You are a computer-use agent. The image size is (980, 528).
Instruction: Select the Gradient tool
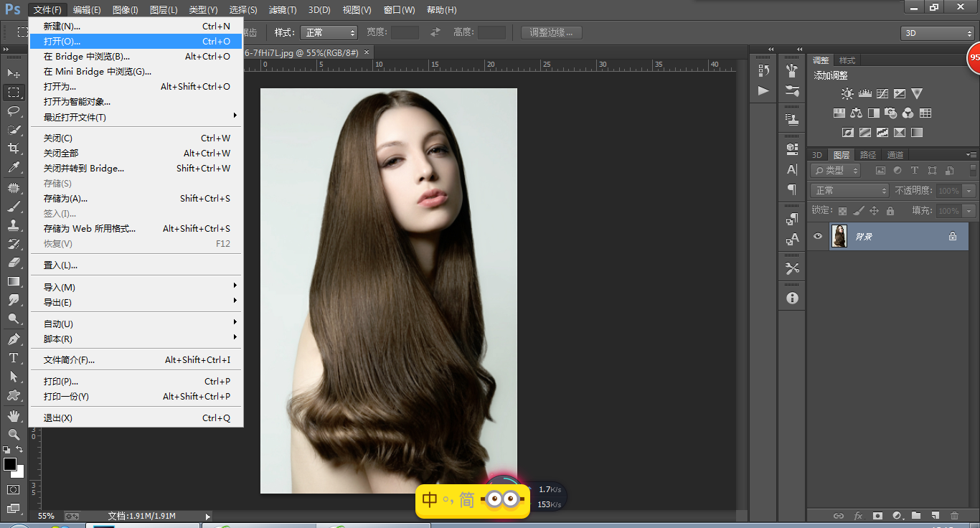(14, 281)
